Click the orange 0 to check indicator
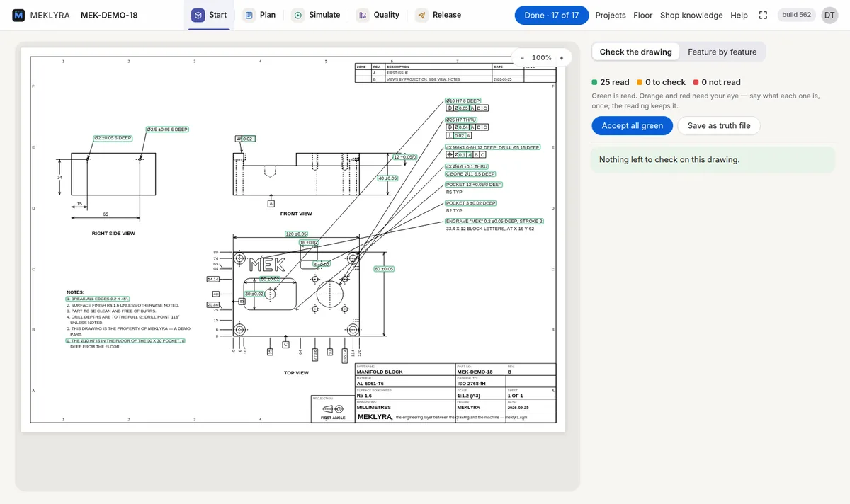This screenshot has height=504, width=850. pos(661,82)
